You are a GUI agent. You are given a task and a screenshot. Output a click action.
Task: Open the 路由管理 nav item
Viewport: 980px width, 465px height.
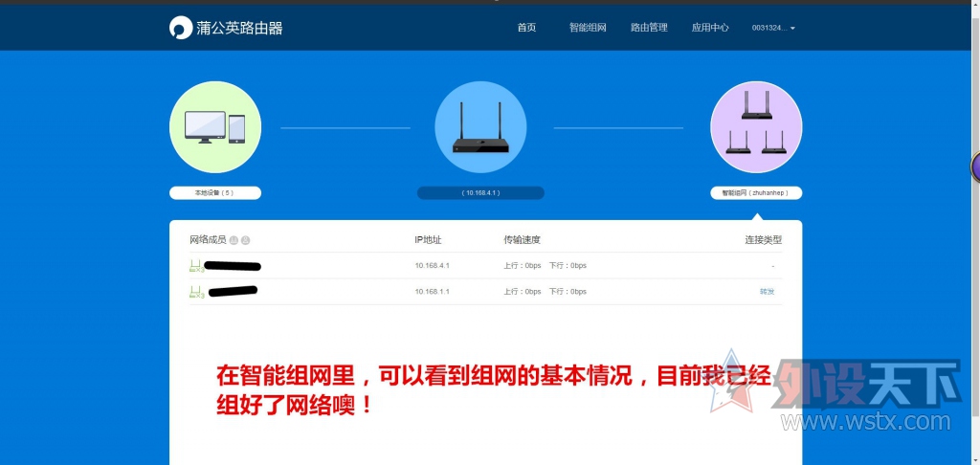649,28
